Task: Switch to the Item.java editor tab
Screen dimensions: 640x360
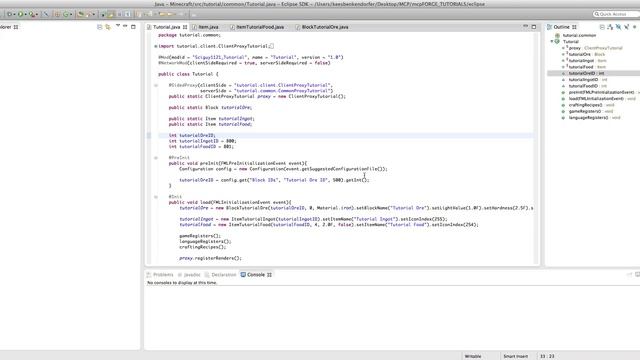Action: coord(208,27)
